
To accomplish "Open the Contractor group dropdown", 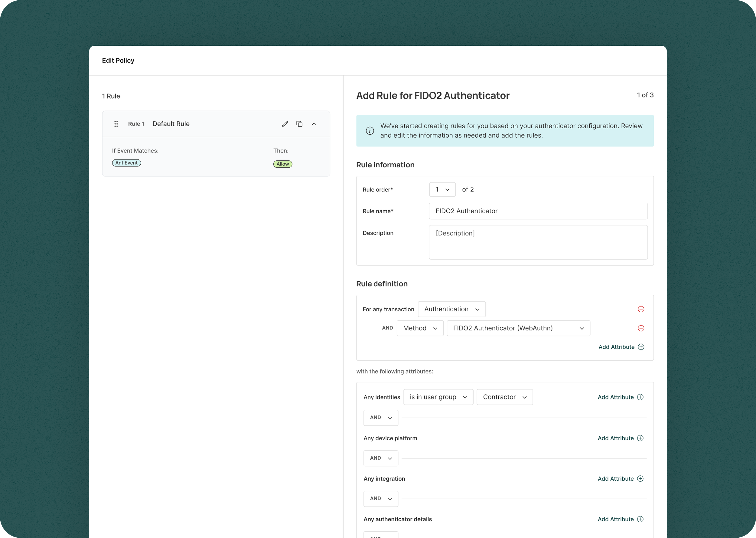I will coord(504,397).
